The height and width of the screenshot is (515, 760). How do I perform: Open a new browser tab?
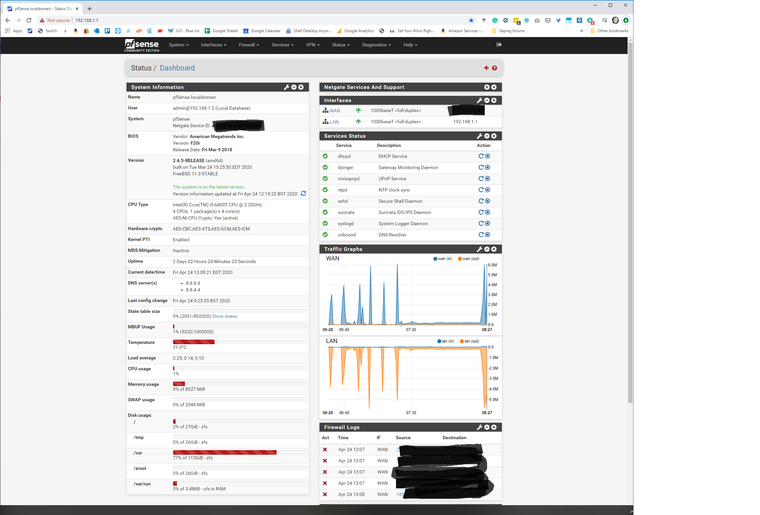(x=89, y=9)
